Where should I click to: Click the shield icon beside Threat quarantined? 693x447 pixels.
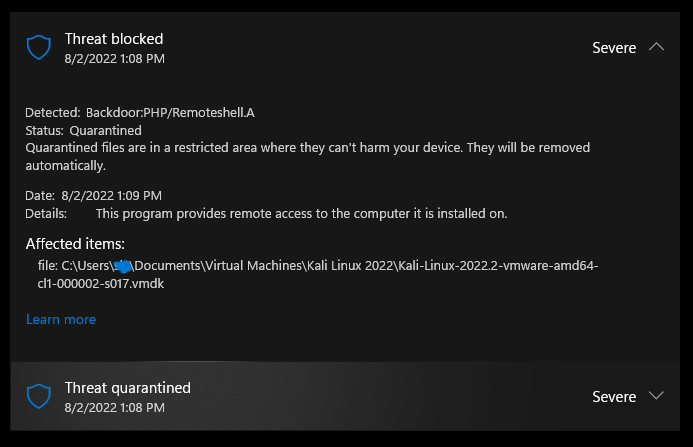39,396
